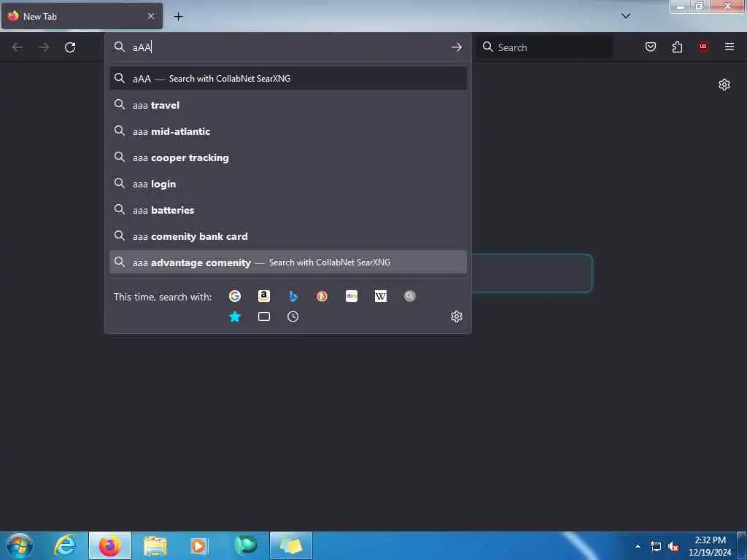Open Windows Media Player on taskbar
The image size is (747, 560).
(198, 545)
